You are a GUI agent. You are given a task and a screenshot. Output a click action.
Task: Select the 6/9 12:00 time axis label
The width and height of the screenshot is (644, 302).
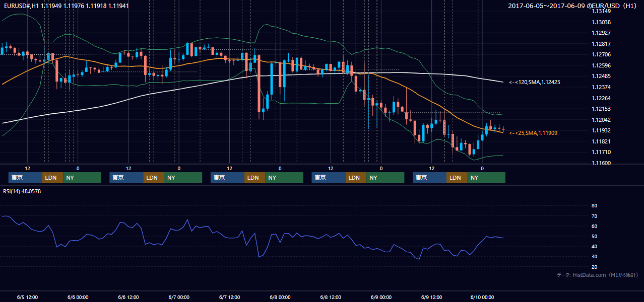click(x=431, y=297)
